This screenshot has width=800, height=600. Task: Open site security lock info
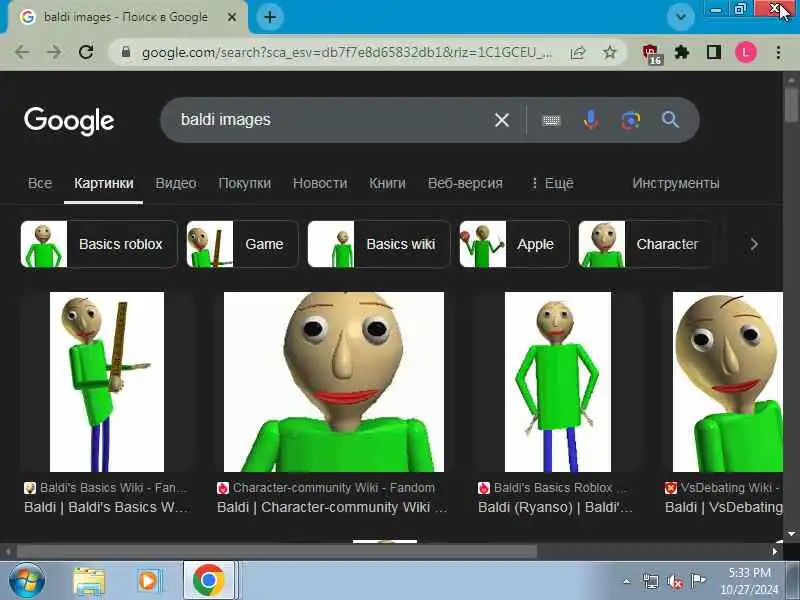pyautogui.click(x=126, y=52)
